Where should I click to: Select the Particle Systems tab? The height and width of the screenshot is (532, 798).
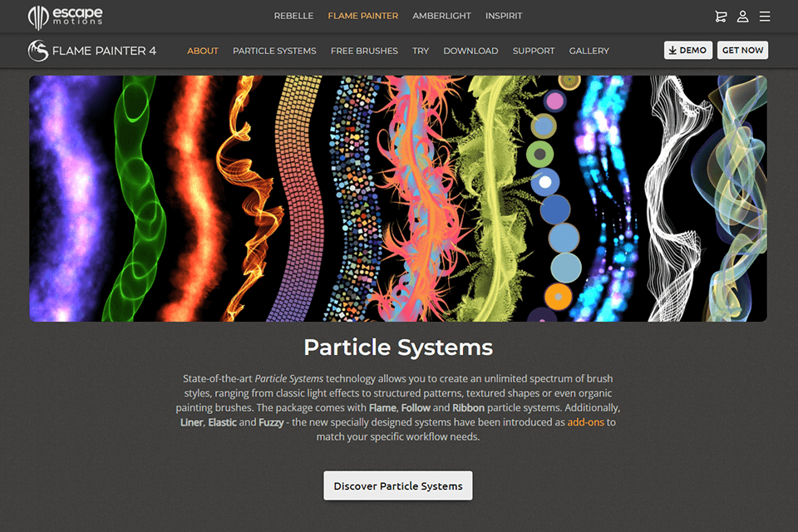tap(274, 51)
